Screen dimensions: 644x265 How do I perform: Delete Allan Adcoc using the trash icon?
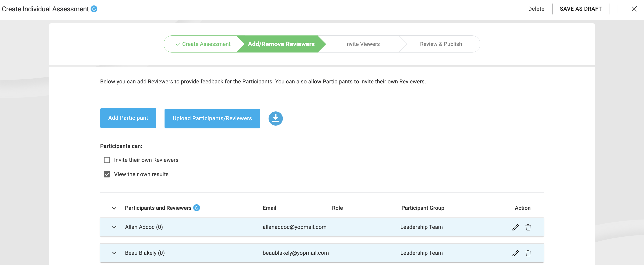528,227
